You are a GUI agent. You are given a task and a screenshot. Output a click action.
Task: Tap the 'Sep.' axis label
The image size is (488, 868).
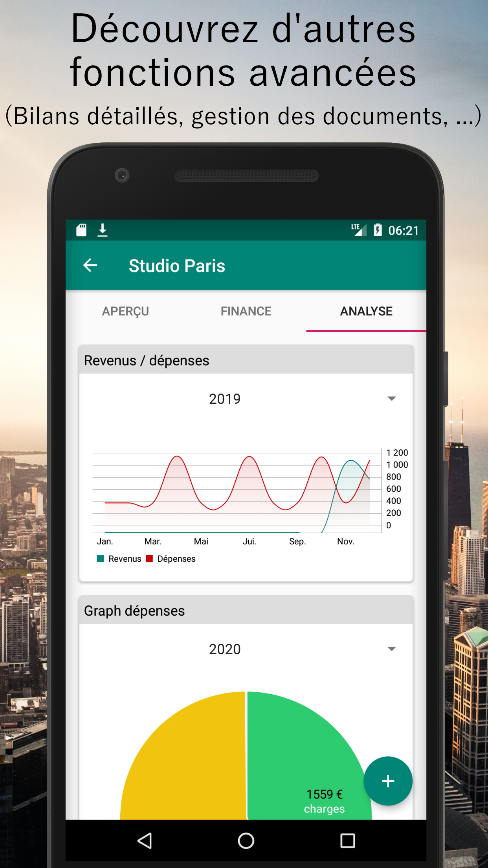(297, 541)
